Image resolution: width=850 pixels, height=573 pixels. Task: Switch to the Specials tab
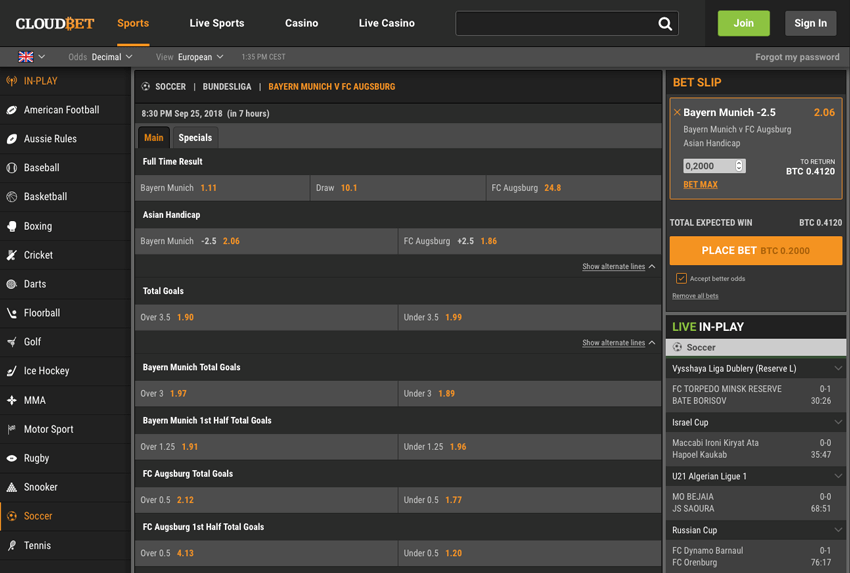(x=195, y=138)
